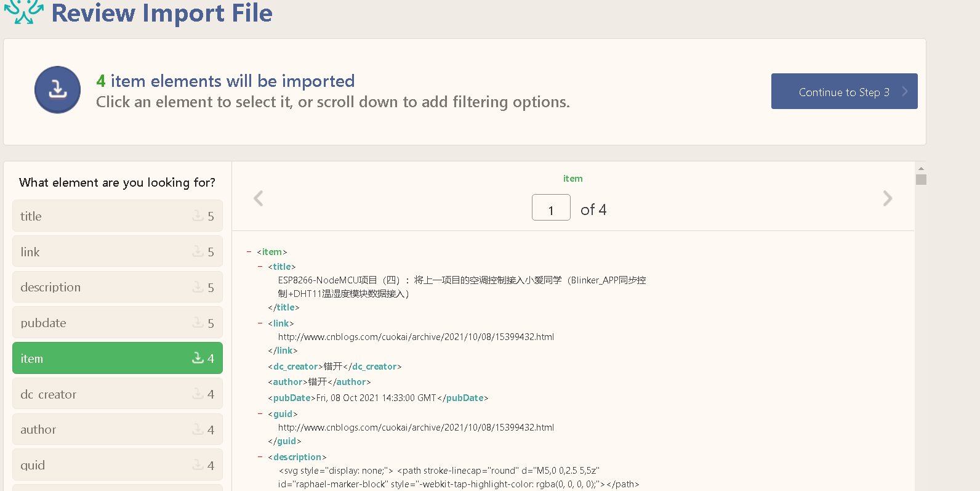The width and height of the screenshot is (980, 491).
Task: Click the WP All Import logo icon
Action: (x=23, y=12)
